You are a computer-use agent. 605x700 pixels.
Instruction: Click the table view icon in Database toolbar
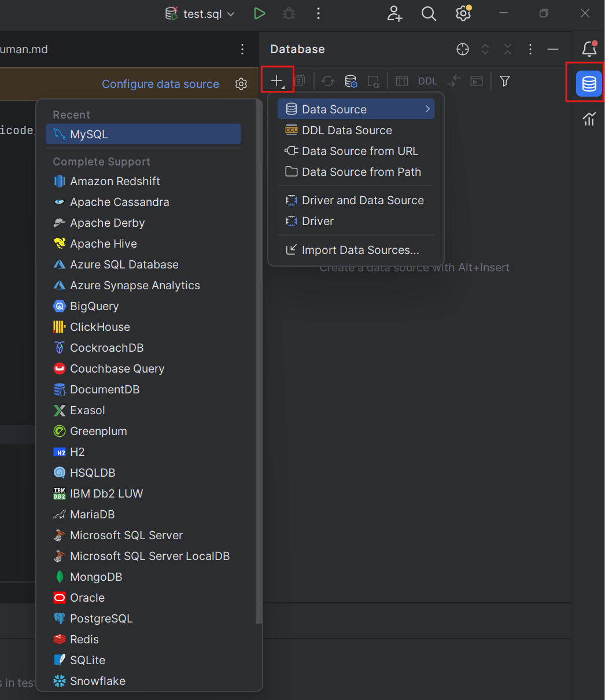402,81
